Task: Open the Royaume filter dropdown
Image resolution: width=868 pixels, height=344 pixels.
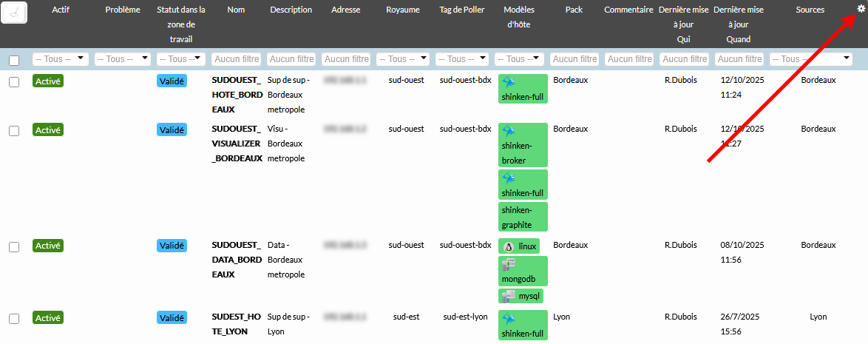Action: coord(402,59)
